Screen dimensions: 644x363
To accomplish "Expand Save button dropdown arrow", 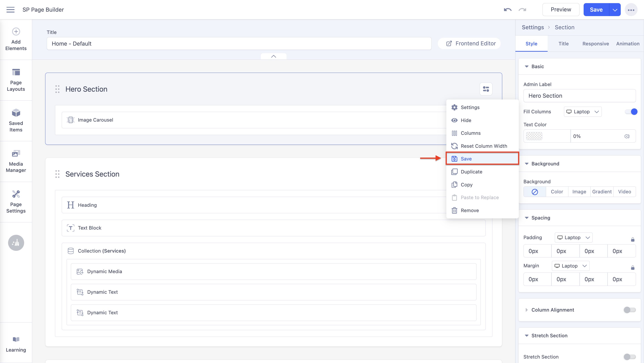I will click(615, 10).
